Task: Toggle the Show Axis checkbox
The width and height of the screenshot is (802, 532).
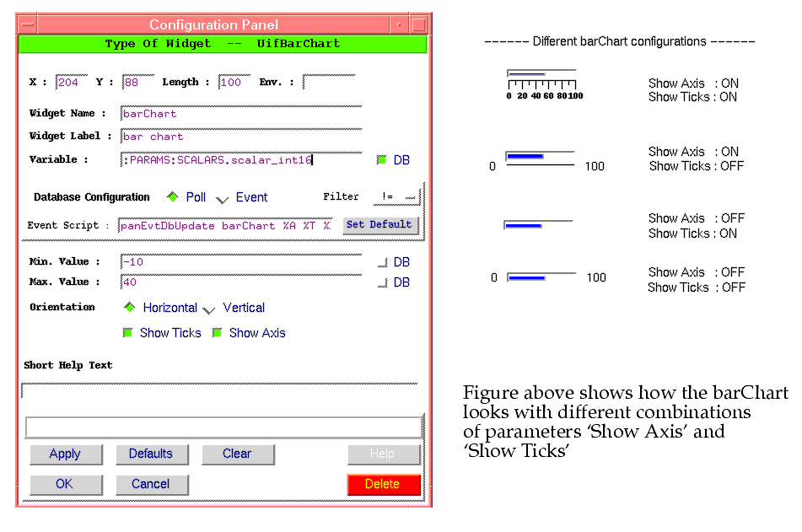Action: 217,333
